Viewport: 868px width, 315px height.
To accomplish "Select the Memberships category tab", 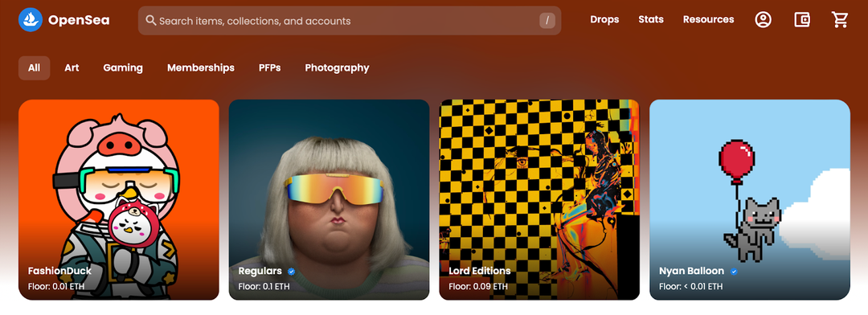I will point(200,67).
